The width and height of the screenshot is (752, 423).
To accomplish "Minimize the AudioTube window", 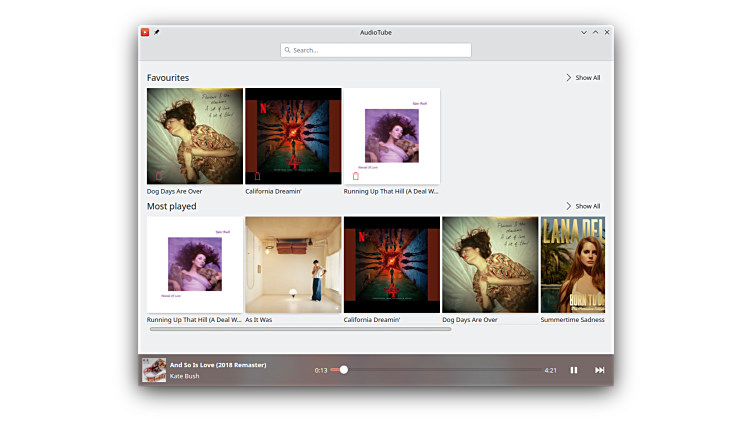I will point(584,32).
